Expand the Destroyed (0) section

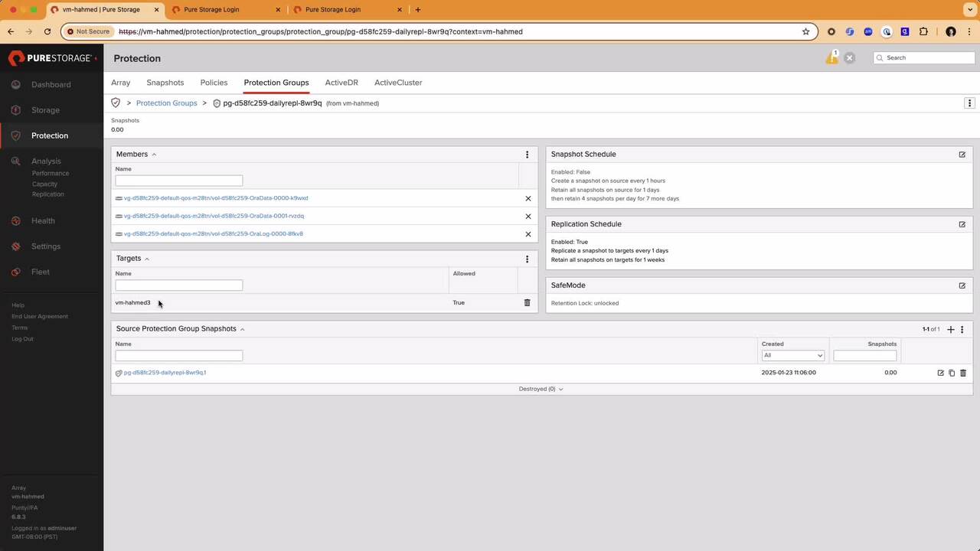541,389
